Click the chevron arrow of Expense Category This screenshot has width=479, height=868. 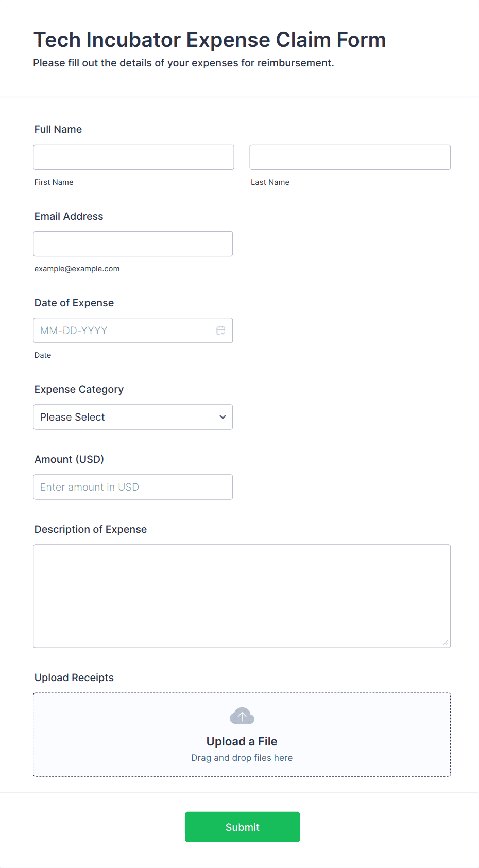tap(223, 417)
